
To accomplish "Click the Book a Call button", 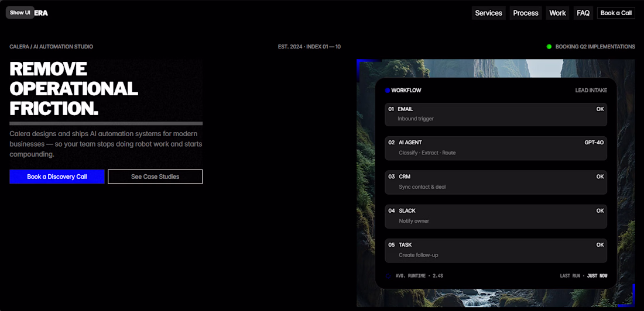I will [616, 13].
